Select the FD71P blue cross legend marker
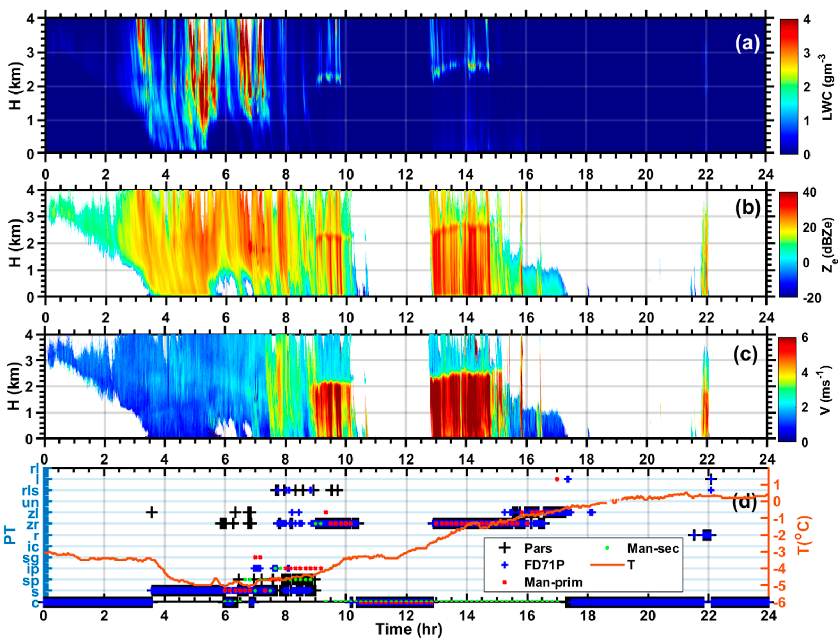The width and height of the screenshot is (840, 643). point(504,565)
